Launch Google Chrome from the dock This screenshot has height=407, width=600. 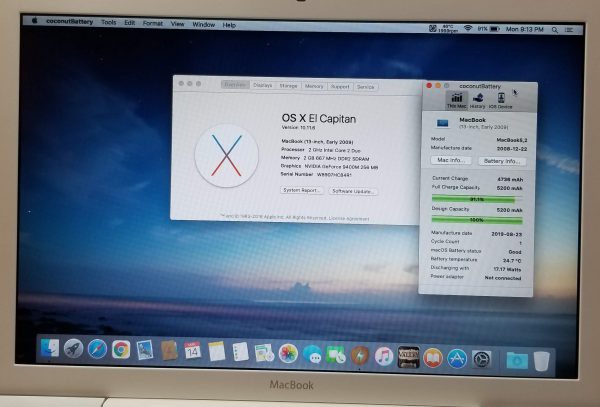point(121,350)
